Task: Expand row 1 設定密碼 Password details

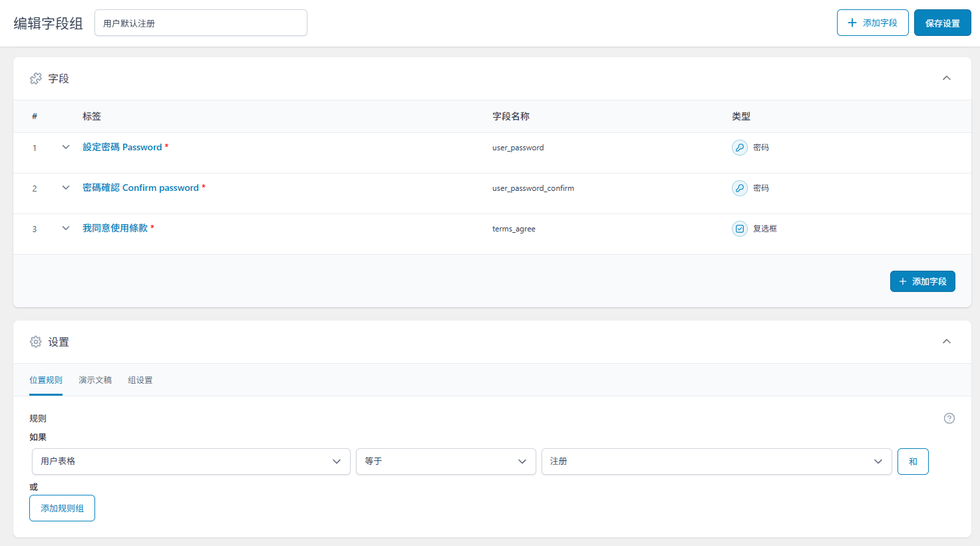Action: pyautogui.click(x=66, y=147)
